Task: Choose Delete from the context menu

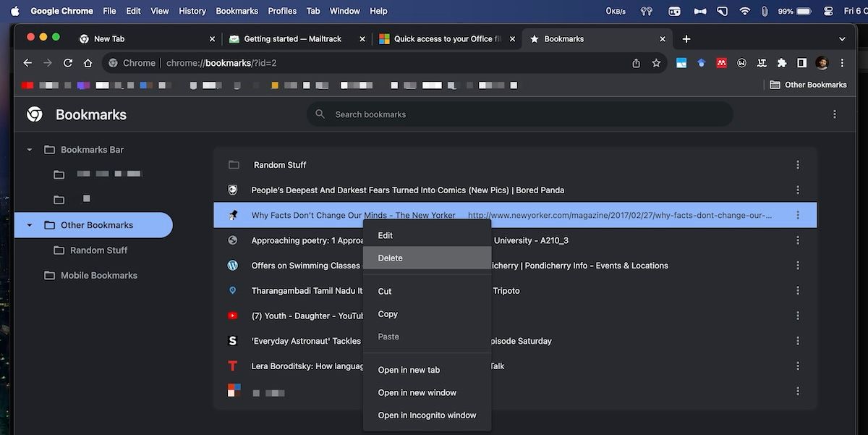Action: [391, 258]
